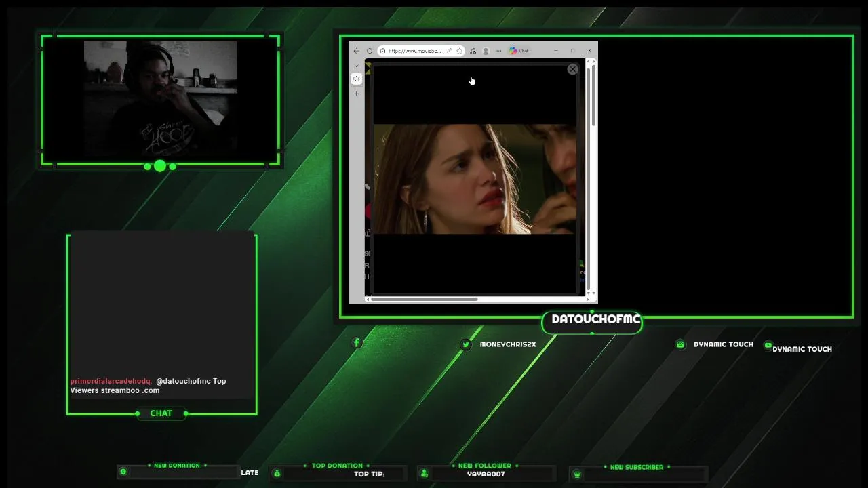This screenshot has height=488, width=868.
Task: Click the new follower person icon
Action: point(425,473)
